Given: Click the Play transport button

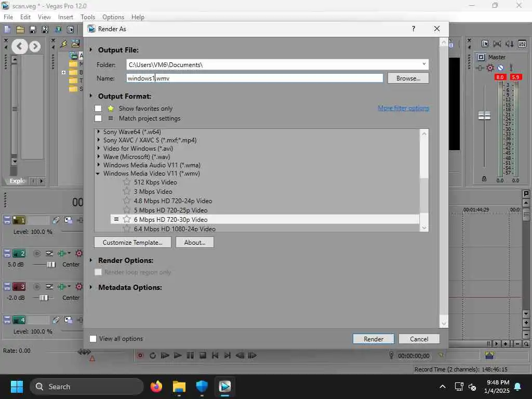Looking at the screenshot, I should coord(178,355).
